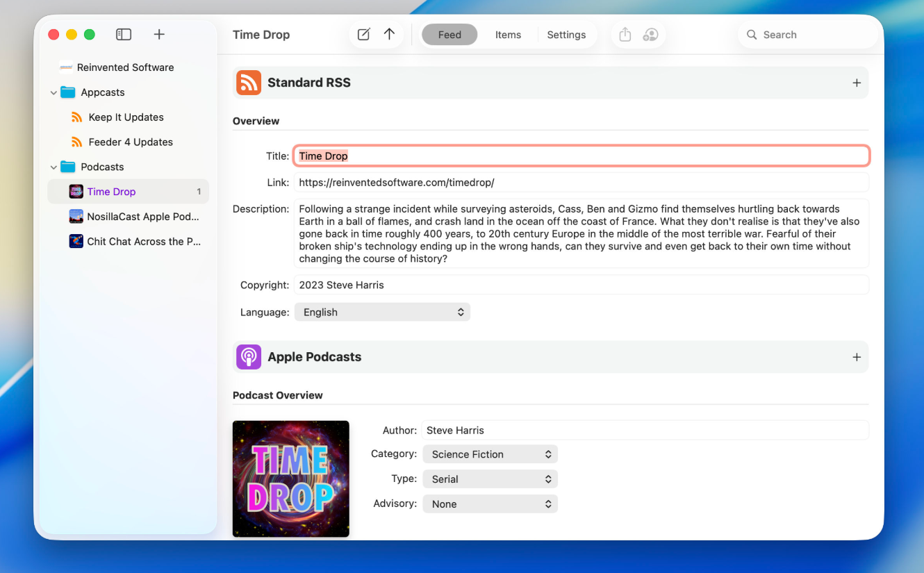
Task: Click the publish up-arrow icon
Action: point(389,34)
